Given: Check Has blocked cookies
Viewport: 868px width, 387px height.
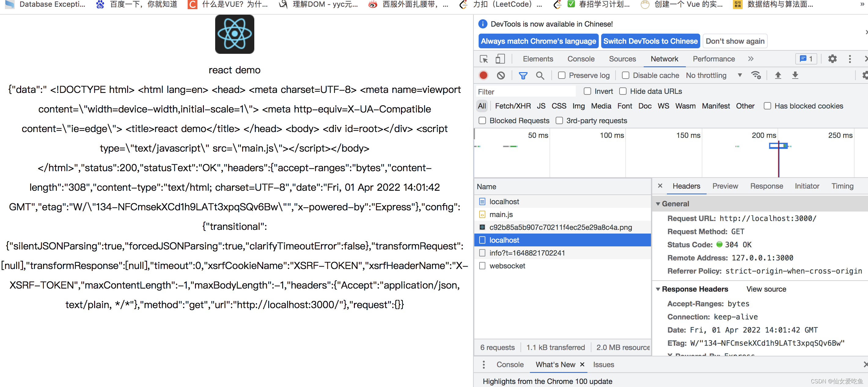Looking at the screenshot, I should [767, 106].
